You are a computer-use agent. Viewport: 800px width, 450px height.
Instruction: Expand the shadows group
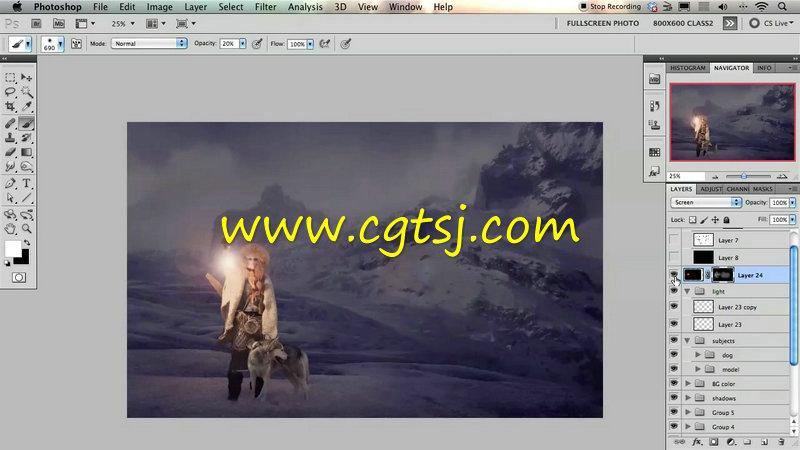688,397
